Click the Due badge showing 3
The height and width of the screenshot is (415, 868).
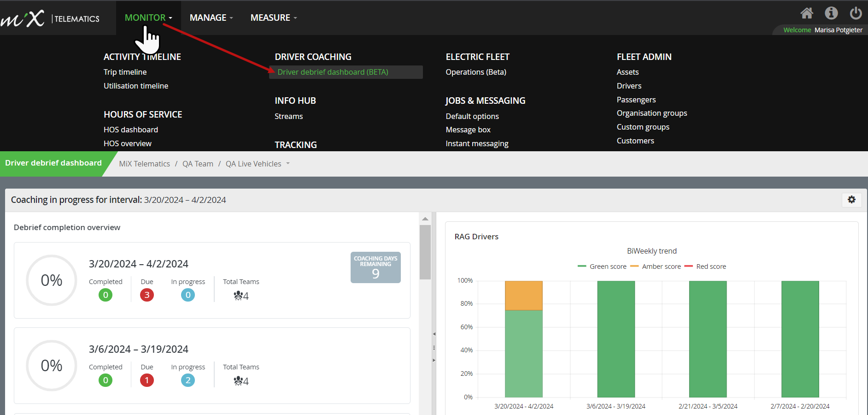[147, 295]
